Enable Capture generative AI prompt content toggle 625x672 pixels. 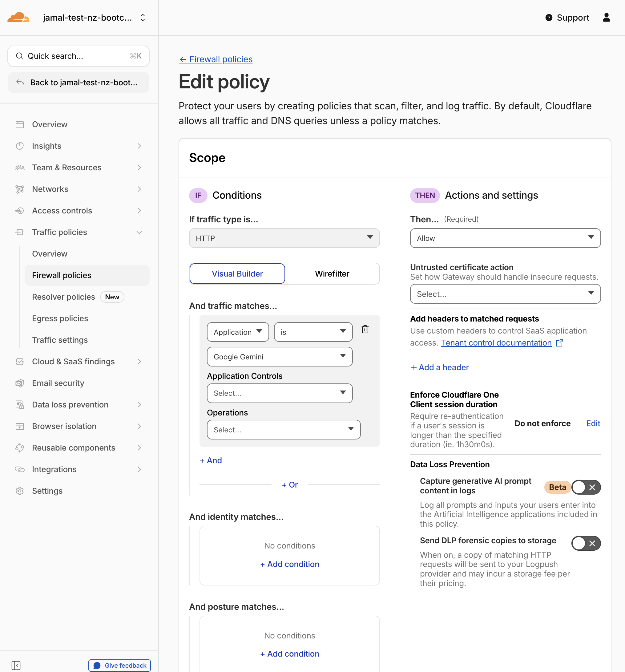(586, 487)
